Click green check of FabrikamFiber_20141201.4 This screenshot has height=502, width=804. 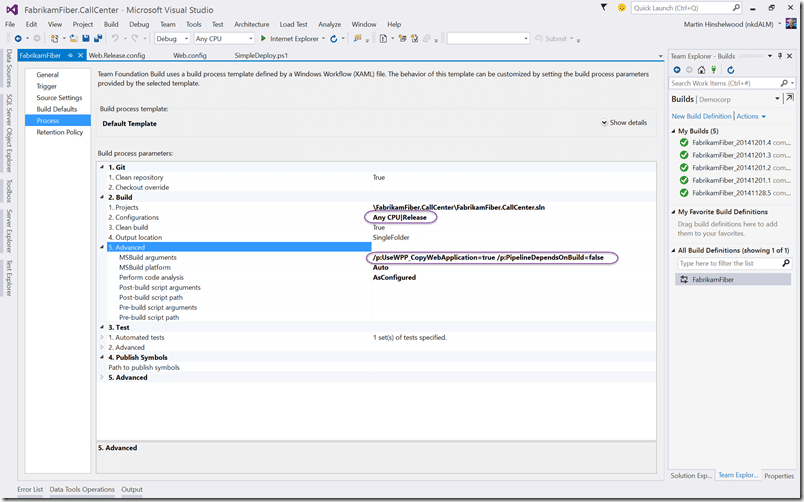(x=684, y=143)
